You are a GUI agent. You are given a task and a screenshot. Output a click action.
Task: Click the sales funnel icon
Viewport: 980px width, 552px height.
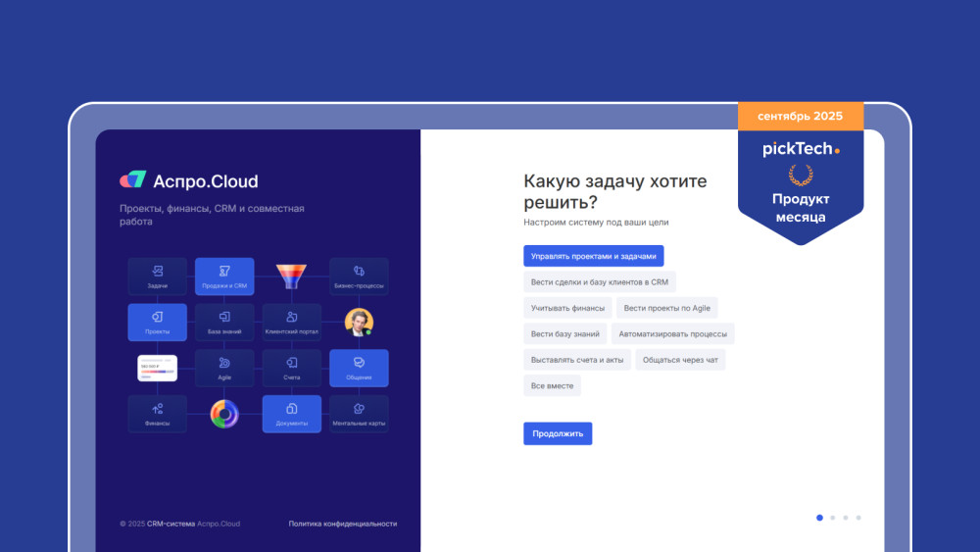coord(291,276)
